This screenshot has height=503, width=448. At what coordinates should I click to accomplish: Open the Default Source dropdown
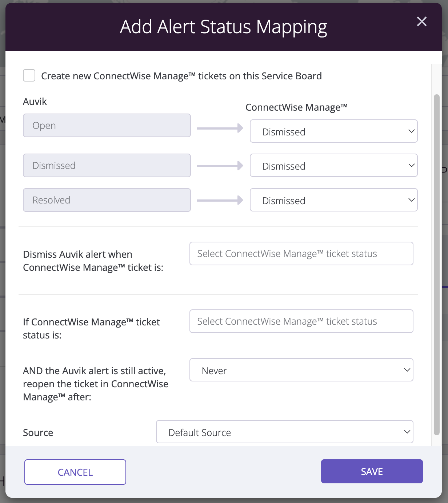click(284, 432)
